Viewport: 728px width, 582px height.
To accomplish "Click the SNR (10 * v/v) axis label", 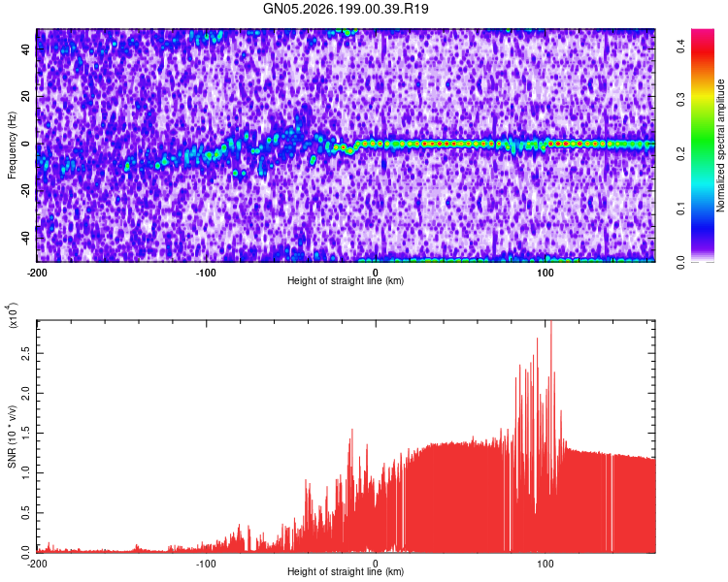I will (x=12, y=436).
